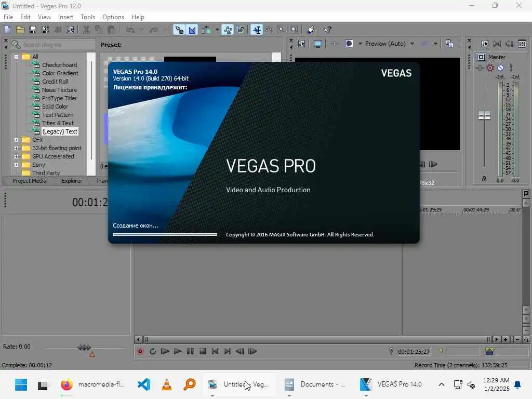532x399 pixels.
Task: Open Video Preview project properties icon
Action: 301,44
